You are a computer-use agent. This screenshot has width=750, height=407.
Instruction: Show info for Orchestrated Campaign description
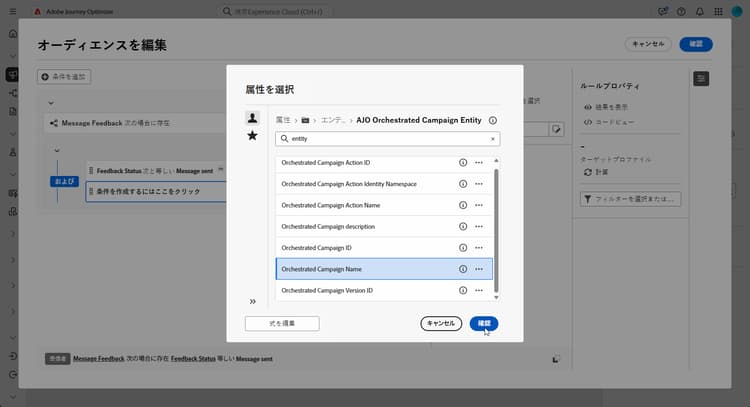[463, 226]
